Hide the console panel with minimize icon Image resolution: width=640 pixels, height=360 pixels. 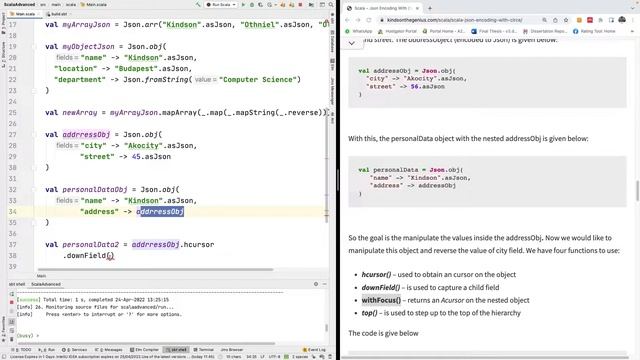tap(324, 284)
